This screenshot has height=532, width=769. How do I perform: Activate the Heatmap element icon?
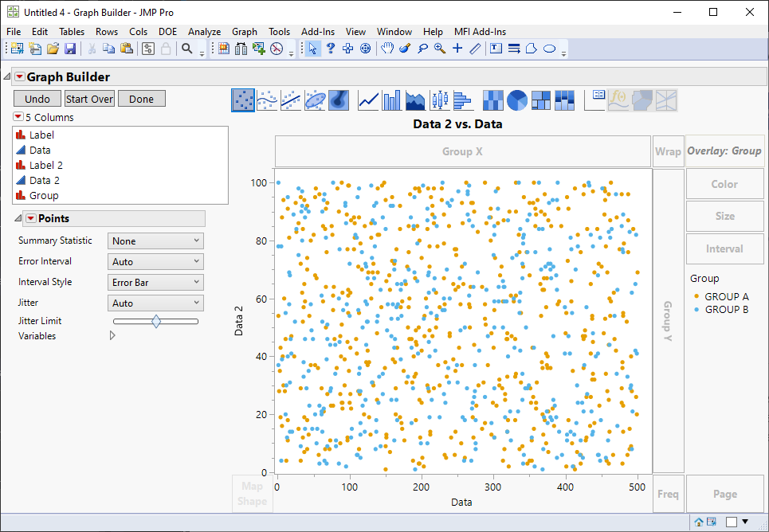click(492, 99)
